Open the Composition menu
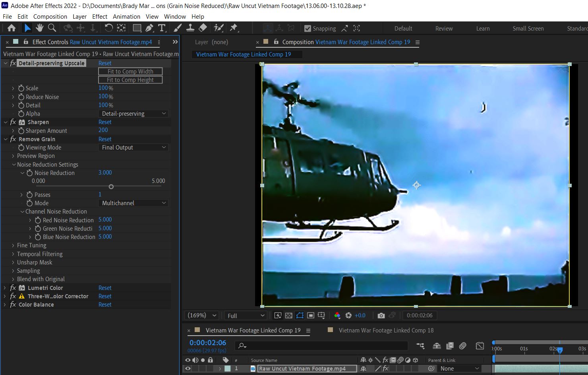 click(x=50, y=17)
